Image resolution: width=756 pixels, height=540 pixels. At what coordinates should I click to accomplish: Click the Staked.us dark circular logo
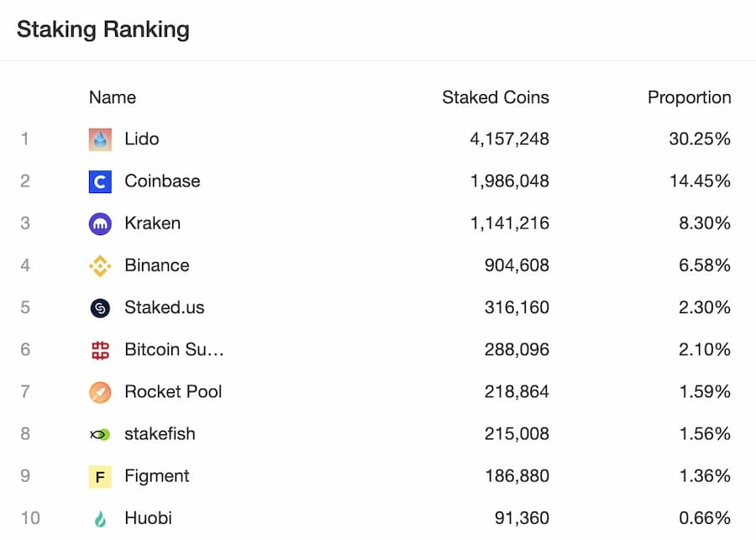point(100,307)
